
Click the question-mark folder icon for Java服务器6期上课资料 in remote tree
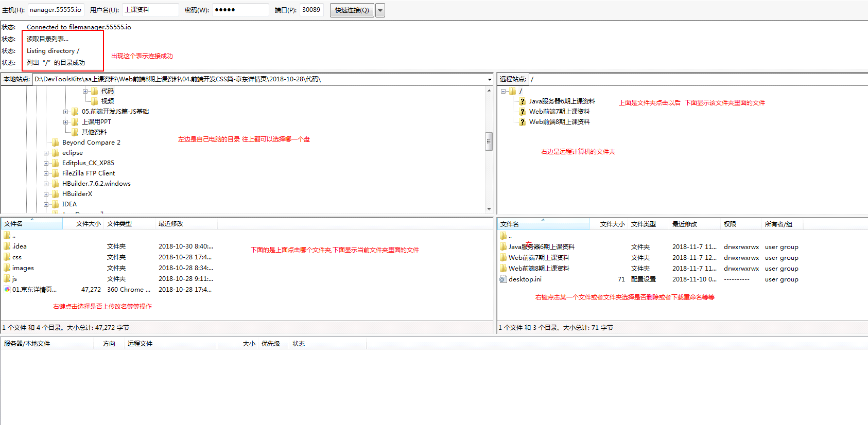tap(522, 101)
